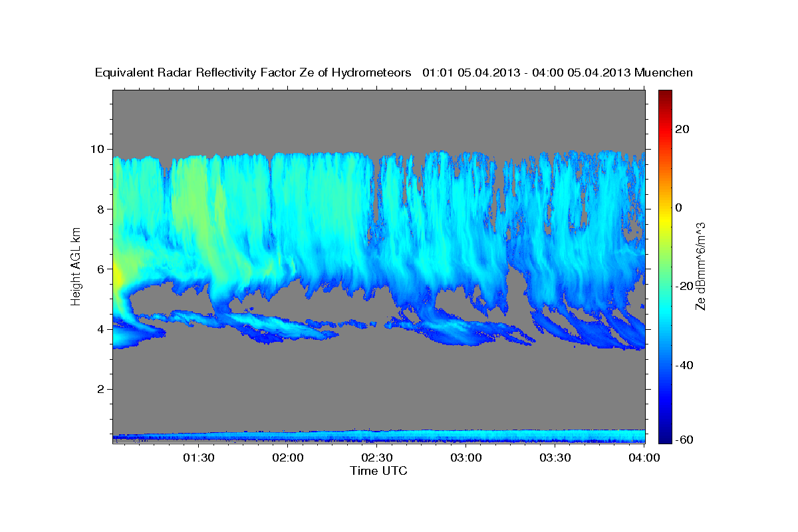Click the dark red top of the colorbar
The image size is (798, 532).
click(x=665, y=96)
